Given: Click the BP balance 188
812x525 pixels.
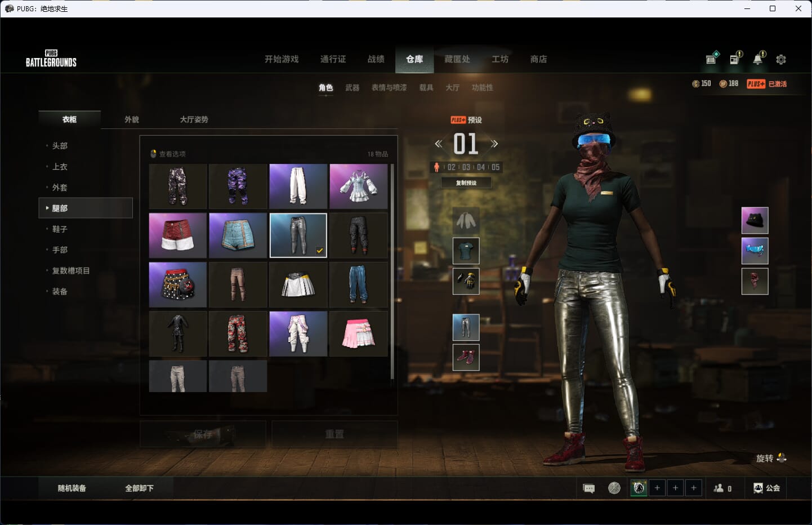Looking at the screenshot, I should tap(729, 83).
